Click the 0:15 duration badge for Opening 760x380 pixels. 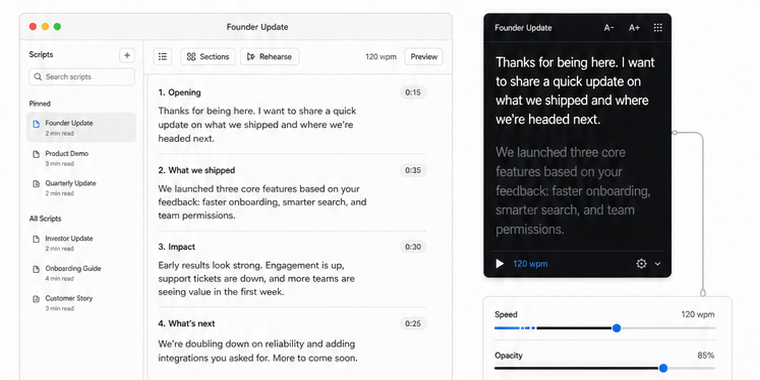pyautogui.click(x=413, y=92)
